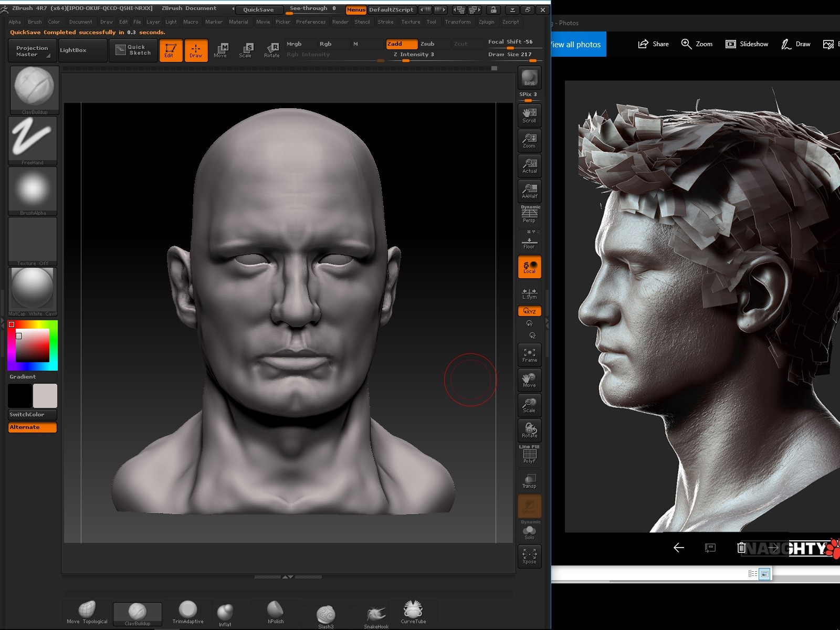The height and width of the screenshot is (630, 840).
Task: Click the QuickSave button
Action: coord(260,9)
